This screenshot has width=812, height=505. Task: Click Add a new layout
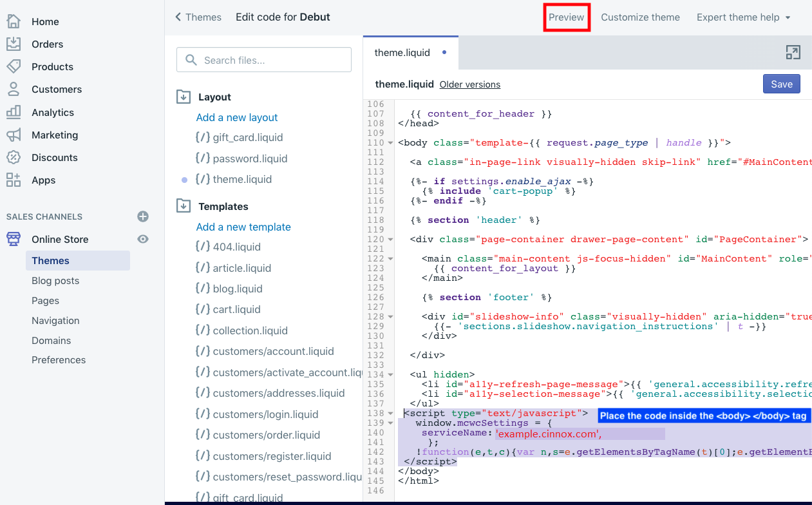(x=237, y=117)
